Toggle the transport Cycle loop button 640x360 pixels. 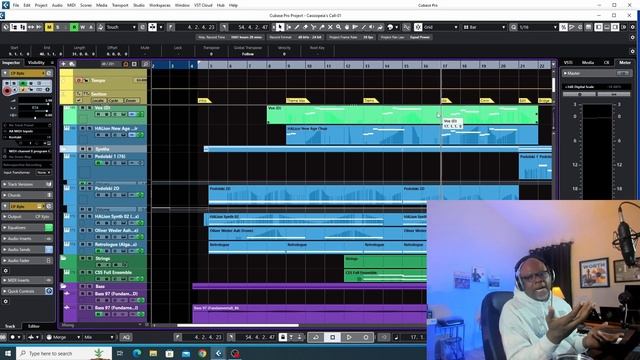pos(316,337)
